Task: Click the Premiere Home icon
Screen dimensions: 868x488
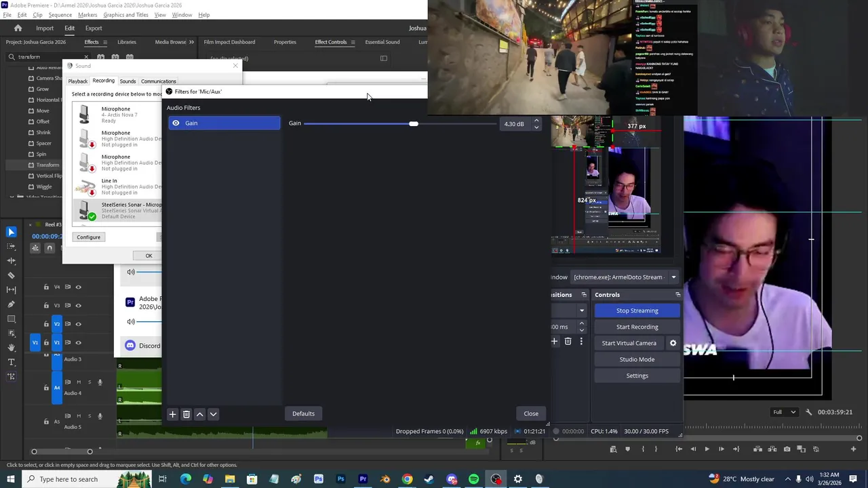Action: [x=18, y=28]
